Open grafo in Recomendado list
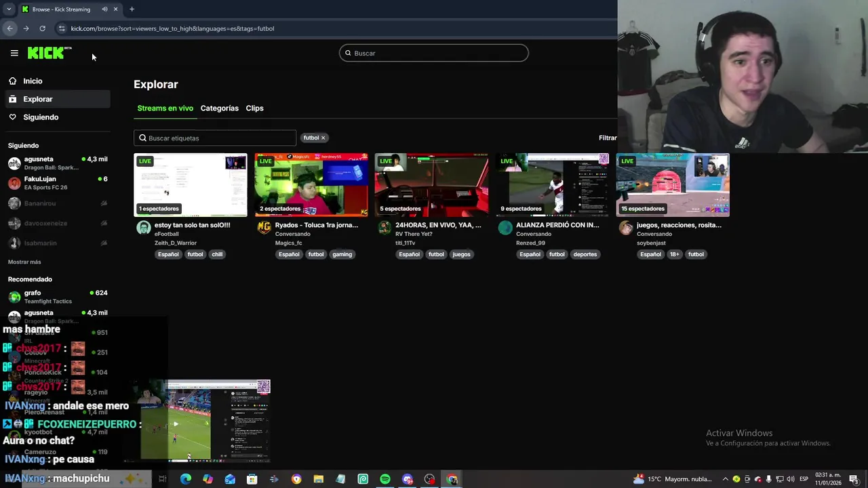The height and width of the screenshot is (488, 868). (58, 297)
